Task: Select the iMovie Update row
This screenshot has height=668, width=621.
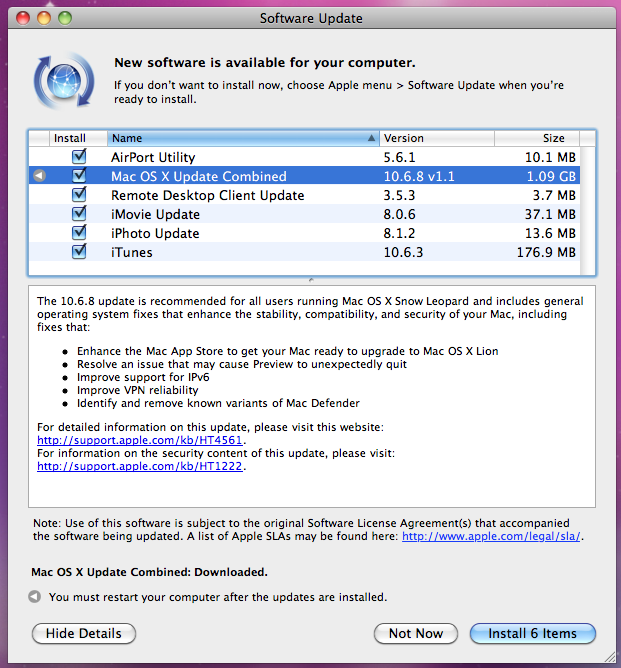Action: (x=305, y=214)
